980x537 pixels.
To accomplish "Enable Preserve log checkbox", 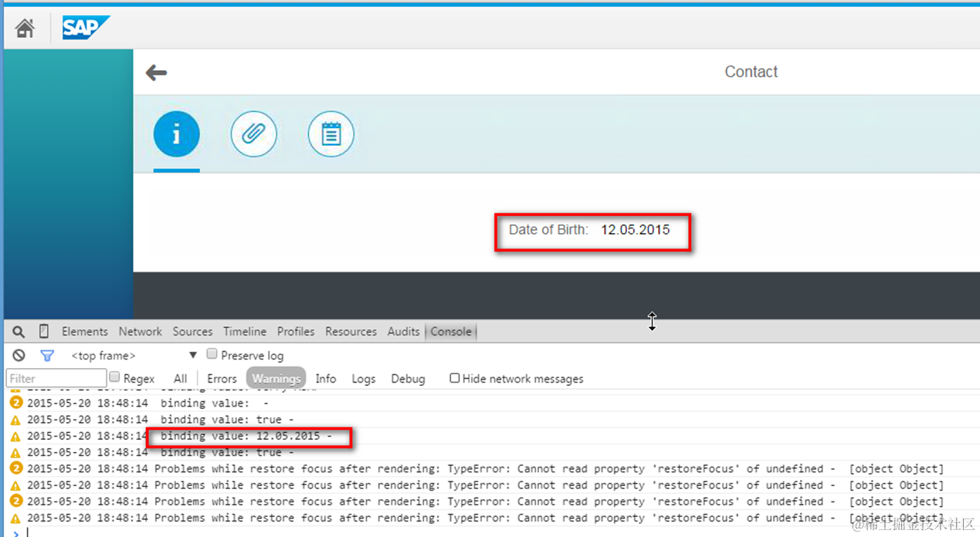I will tap(212, 354).
